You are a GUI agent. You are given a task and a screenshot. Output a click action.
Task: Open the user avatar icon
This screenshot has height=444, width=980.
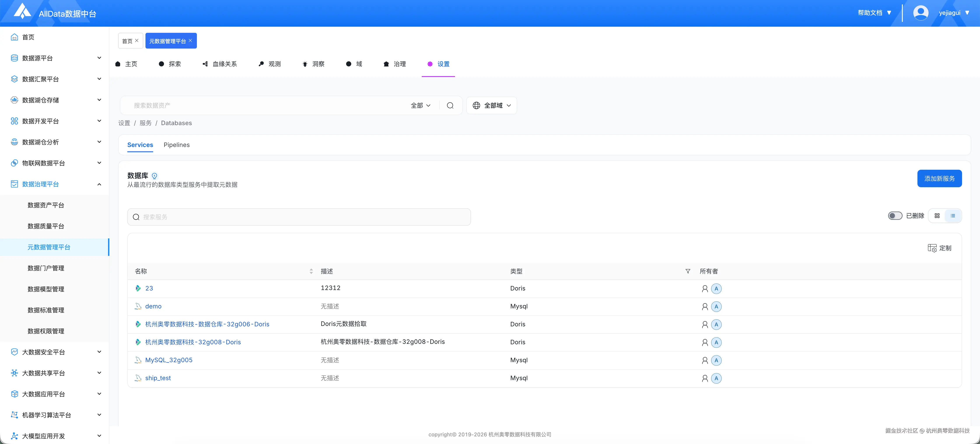coord(921,13)
